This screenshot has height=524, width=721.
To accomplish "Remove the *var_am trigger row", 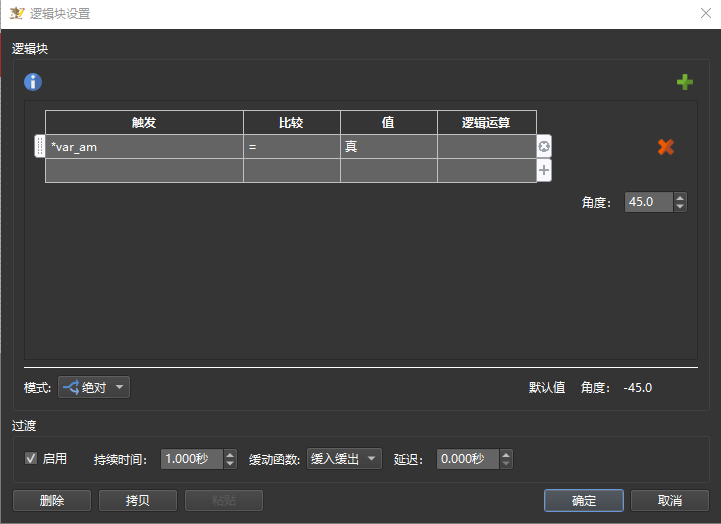I will 544,147.
